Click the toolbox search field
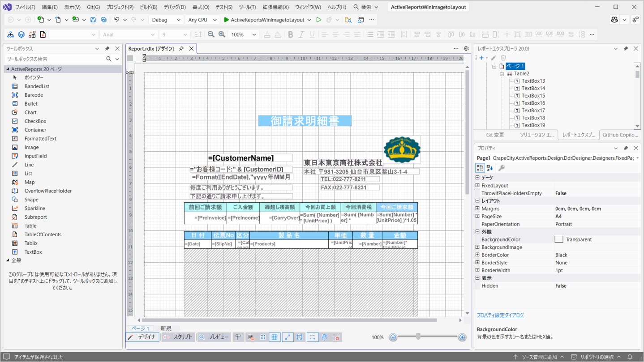 pos(55,59)
